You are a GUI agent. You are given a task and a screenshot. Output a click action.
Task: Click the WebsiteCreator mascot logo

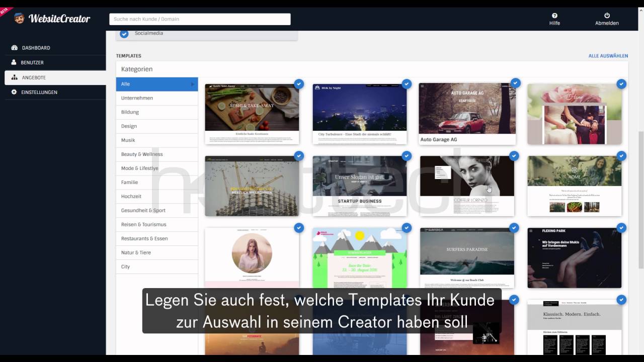[19, 19]
